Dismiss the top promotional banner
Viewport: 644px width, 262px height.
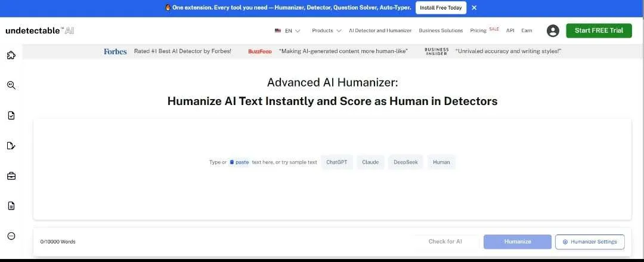[474, 8]
